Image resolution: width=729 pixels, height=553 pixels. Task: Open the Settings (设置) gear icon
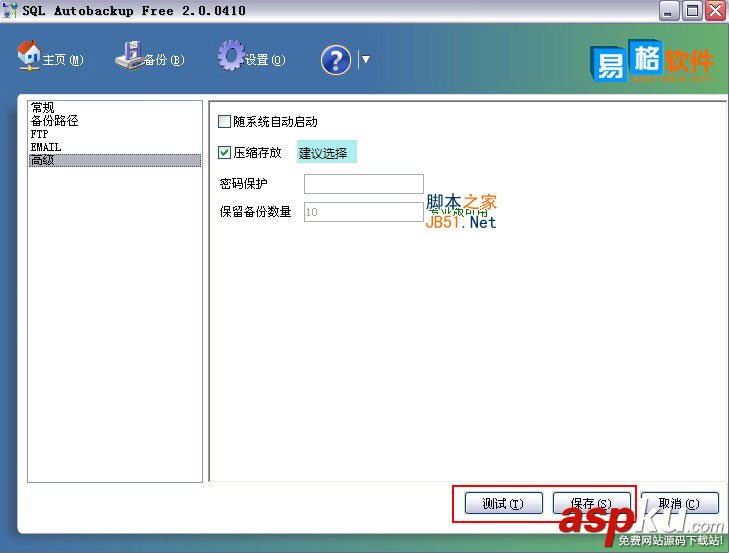tap(231, 55)
